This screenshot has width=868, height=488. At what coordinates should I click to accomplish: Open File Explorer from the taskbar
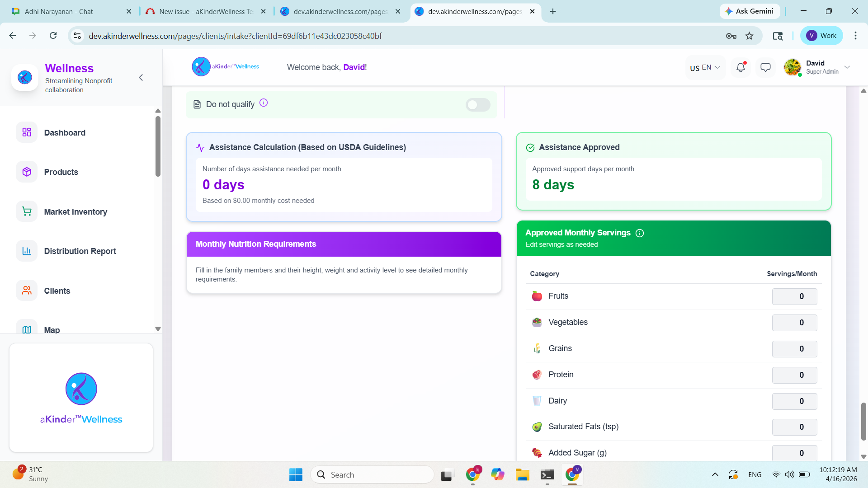coord(522,475)
